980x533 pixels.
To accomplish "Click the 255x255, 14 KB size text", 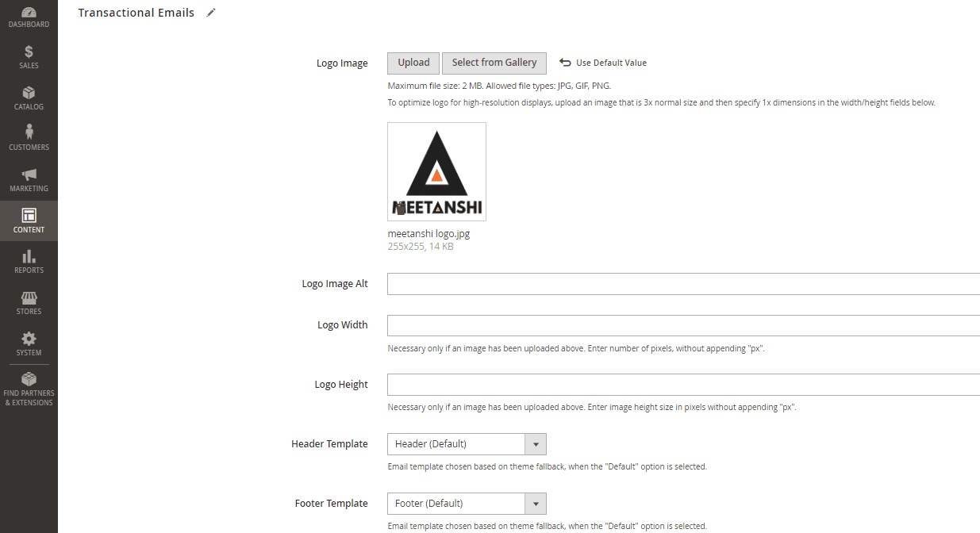I will click(x=421, y=247).
